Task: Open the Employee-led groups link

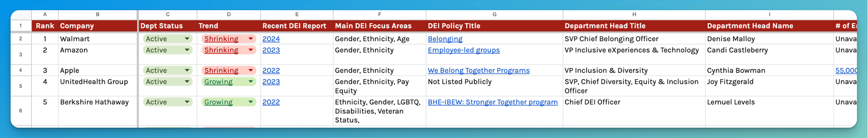Action: click(464, 50)
